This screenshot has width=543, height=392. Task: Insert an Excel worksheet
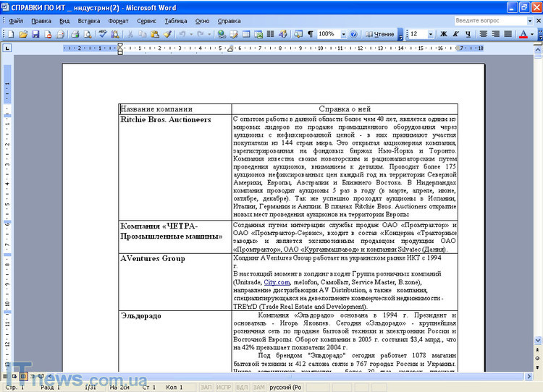point(258,34)
